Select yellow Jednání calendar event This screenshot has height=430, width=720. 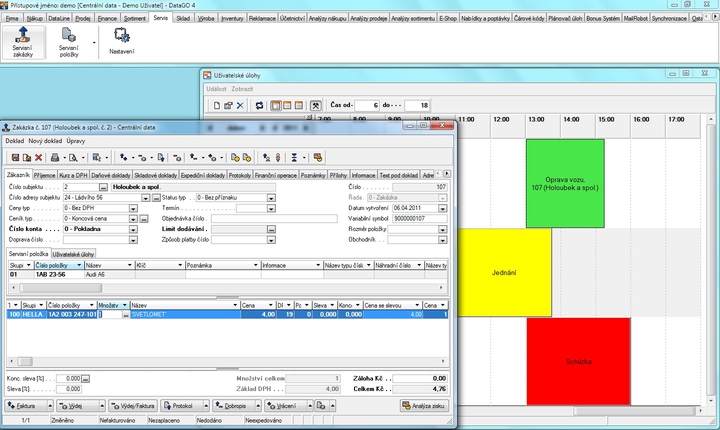(504, 272)
